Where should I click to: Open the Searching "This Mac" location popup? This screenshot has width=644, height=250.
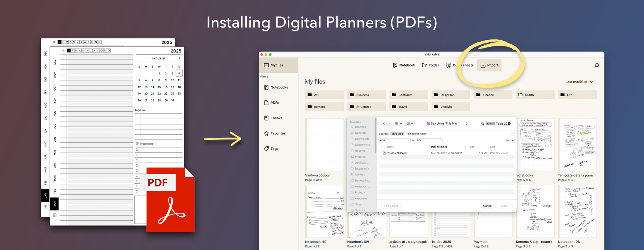point(447,124)
